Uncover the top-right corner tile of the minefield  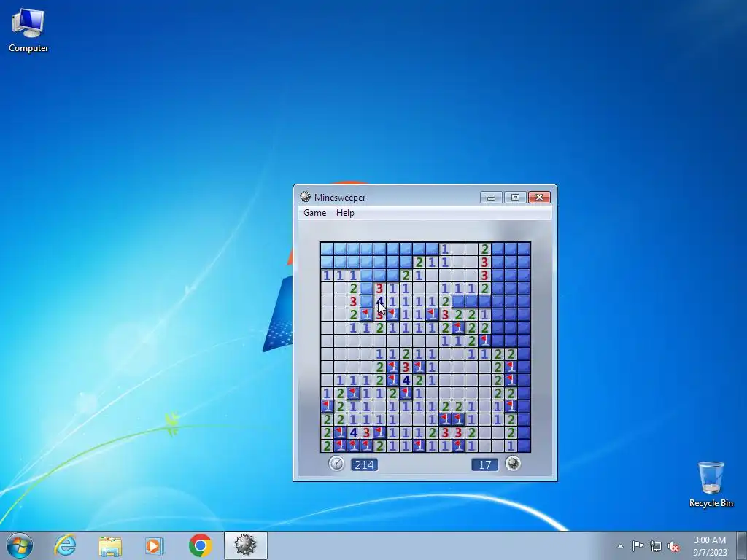click(x=524, y=249)
